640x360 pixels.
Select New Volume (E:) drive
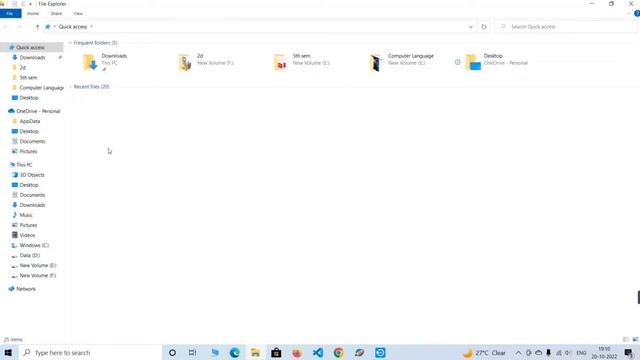tap(38, 265)
